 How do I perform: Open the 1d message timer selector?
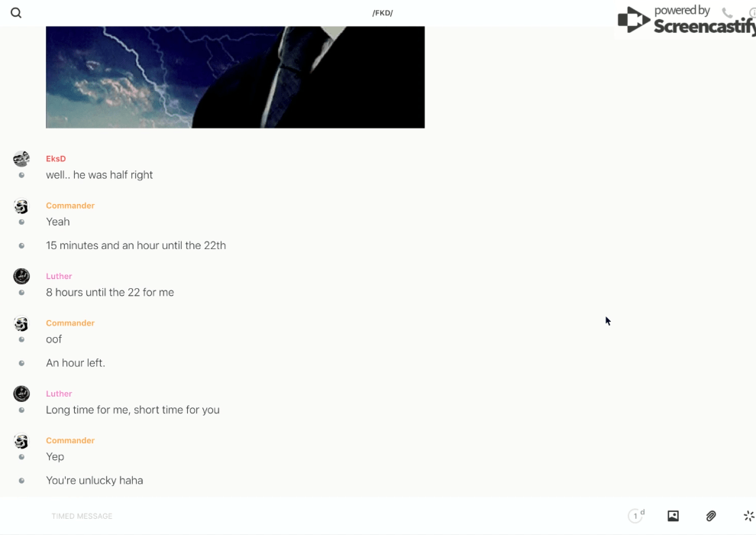(636, 516)
